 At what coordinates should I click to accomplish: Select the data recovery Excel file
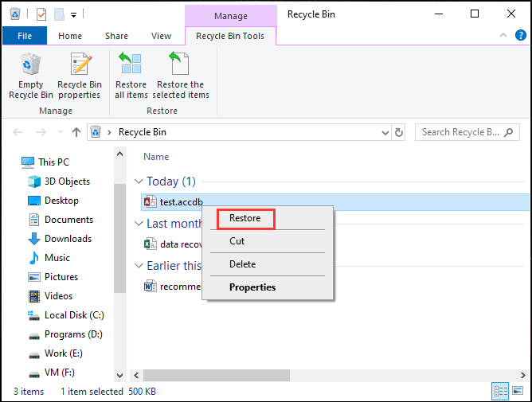pyautogui.click(x=173, y=244)
